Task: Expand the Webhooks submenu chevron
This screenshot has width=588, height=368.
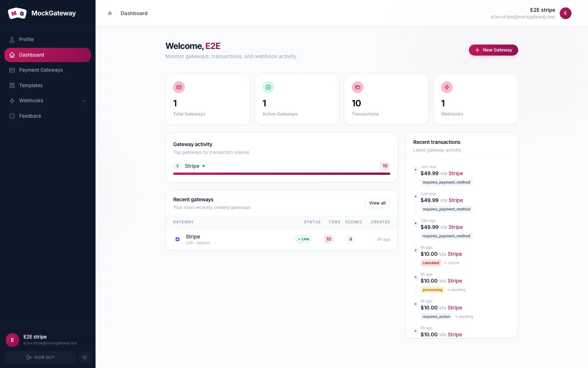Action: pyautogui.click(x=84, y=101)
